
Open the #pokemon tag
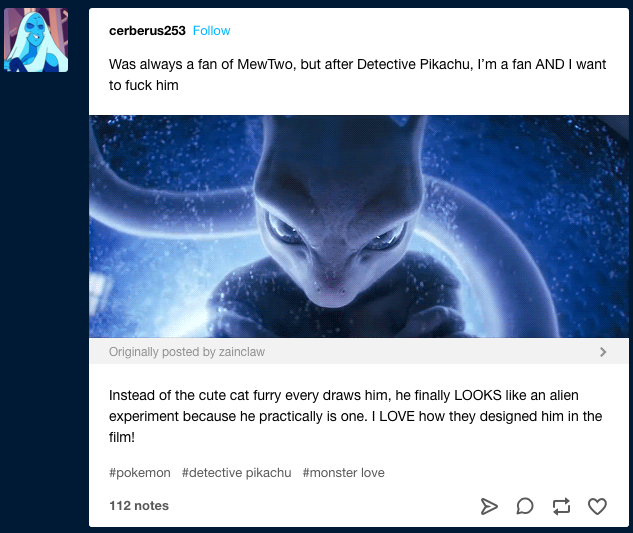coord(140,472)
